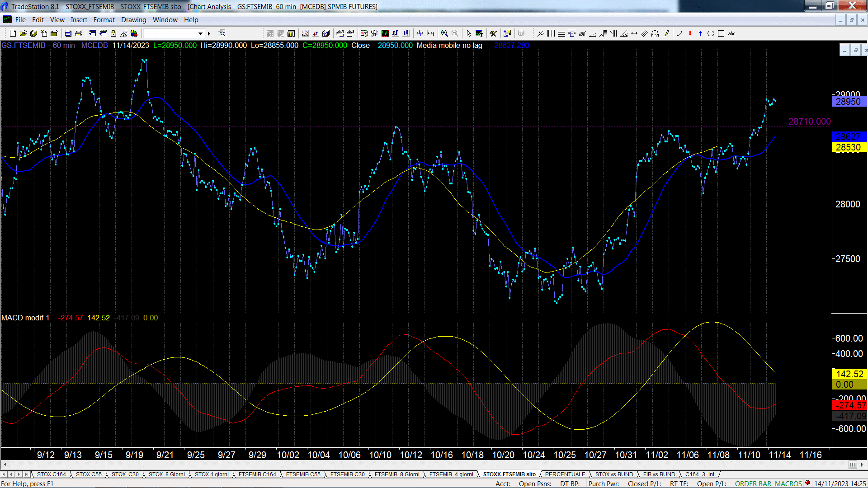Viewport: 868px width, 488px height.
Task: Open the data window table icon
Action: (291, 33)
